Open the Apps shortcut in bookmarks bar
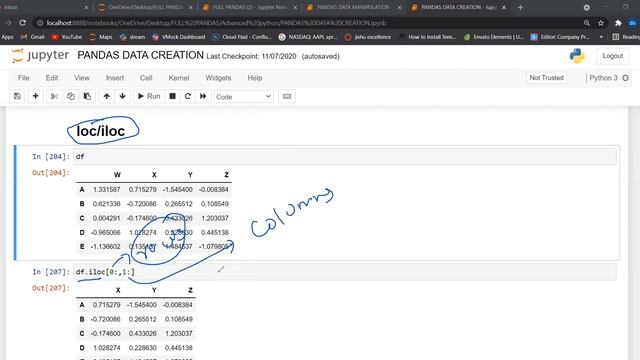 (7, 37)
